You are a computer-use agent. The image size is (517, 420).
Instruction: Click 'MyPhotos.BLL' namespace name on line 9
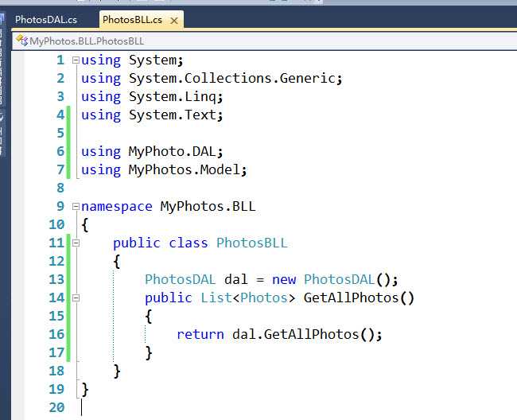208,207
